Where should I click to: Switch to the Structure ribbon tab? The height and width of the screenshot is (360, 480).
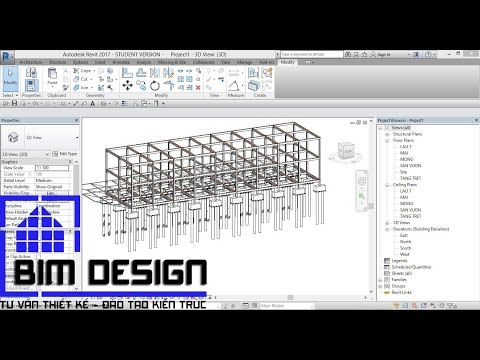click(58, 62)
